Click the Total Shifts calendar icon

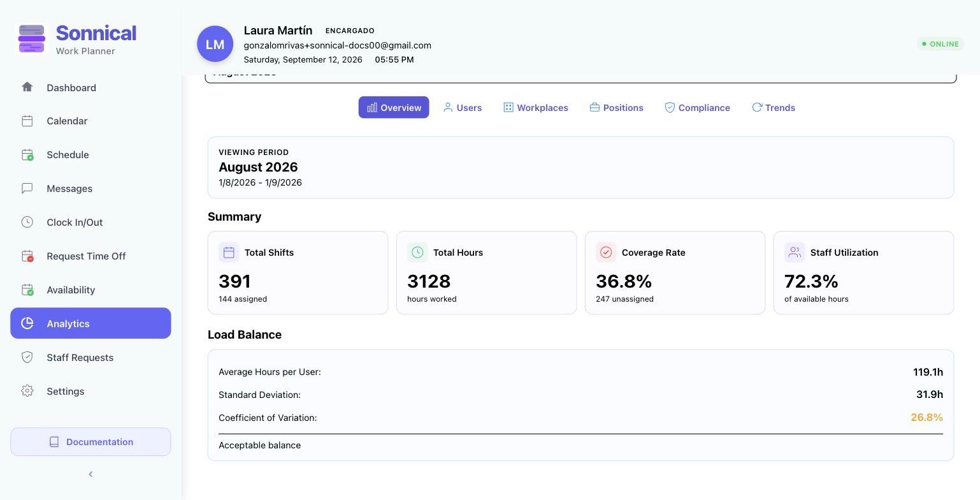[229, 253]
